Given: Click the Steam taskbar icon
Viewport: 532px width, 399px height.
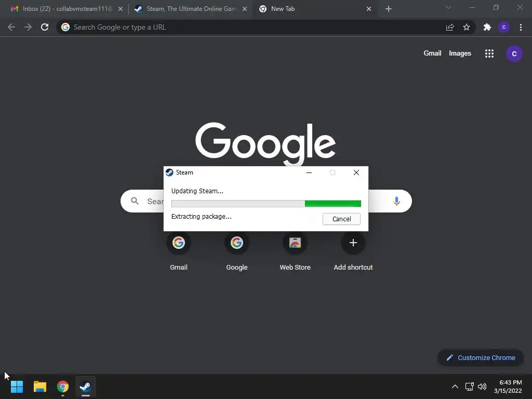Looking at the screenshot, I should click(86, 387).
